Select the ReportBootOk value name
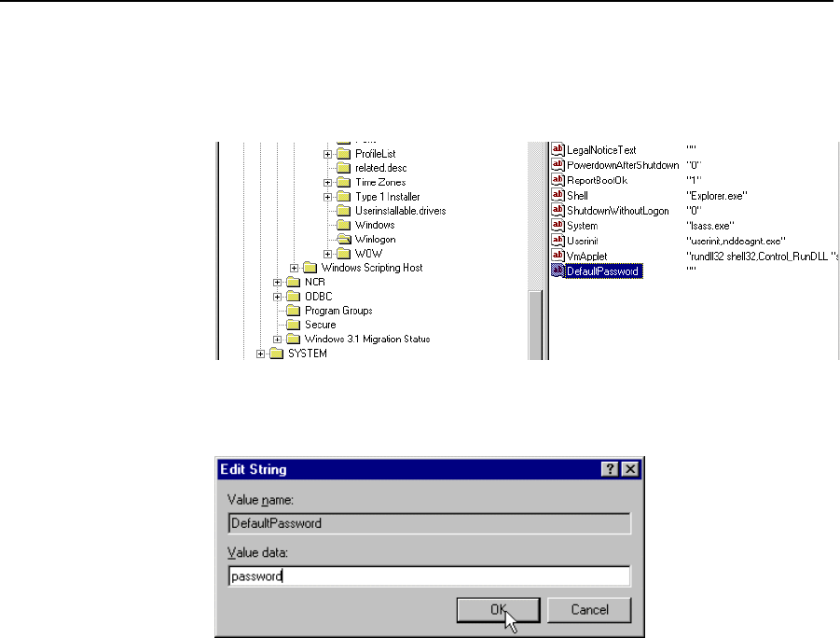Image resolution: width=840 pixels, height=638 pixels. tap(598, 180)
